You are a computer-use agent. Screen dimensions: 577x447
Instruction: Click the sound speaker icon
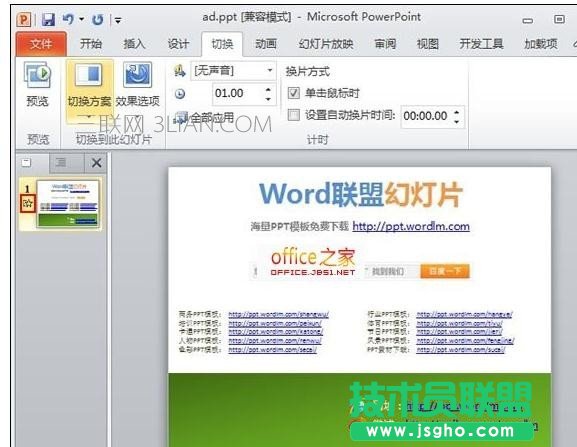[180, 70]
